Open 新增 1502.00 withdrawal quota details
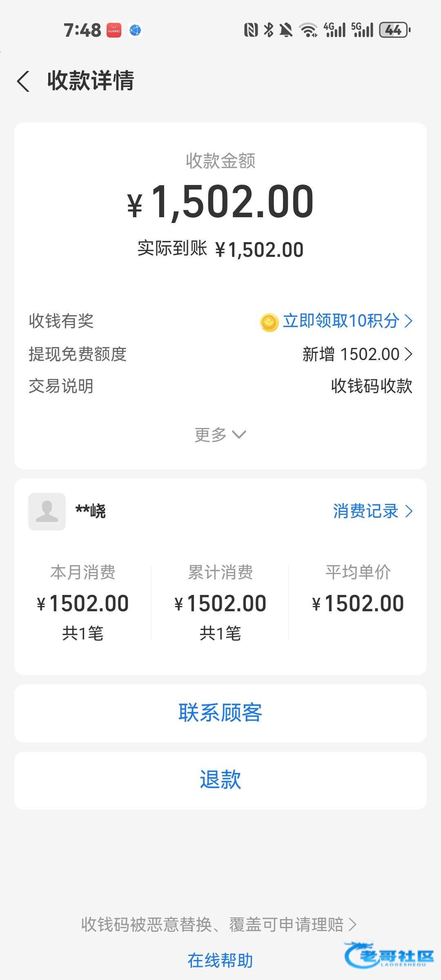 [357, 354]
